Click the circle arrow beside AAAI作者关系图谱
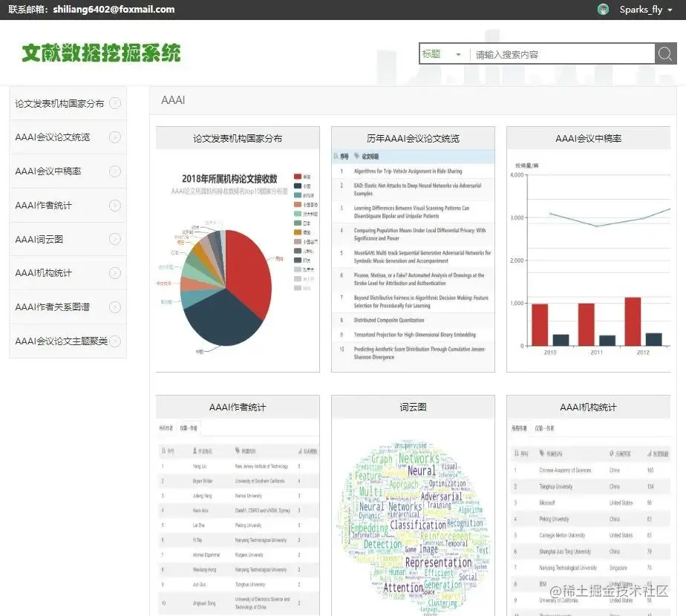The height and width of the screenshot is (616, 686). point(114,307)
